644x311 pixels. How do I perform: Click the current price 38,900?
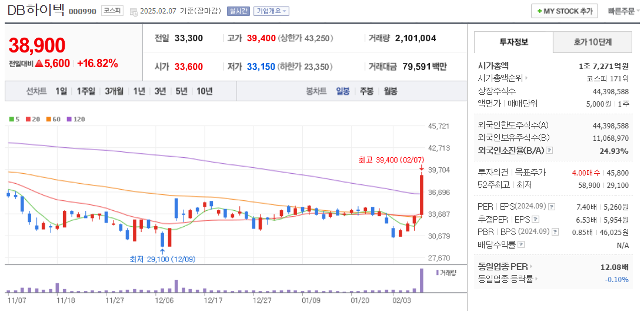coord(37,45)
